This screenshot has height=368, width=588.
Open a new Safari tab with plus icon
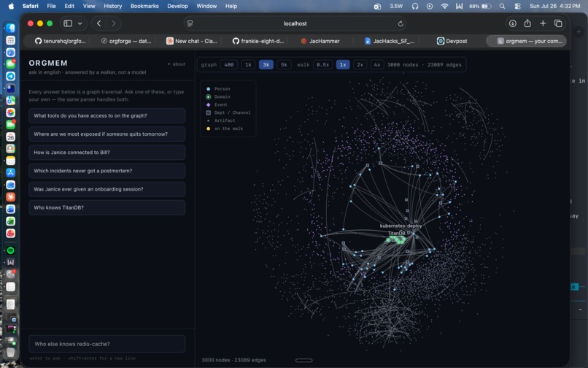(543, 23)
